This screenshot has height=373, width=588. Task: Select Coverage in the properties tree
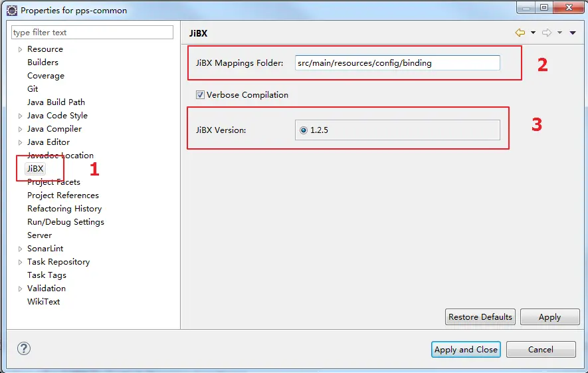coord(46,76)
